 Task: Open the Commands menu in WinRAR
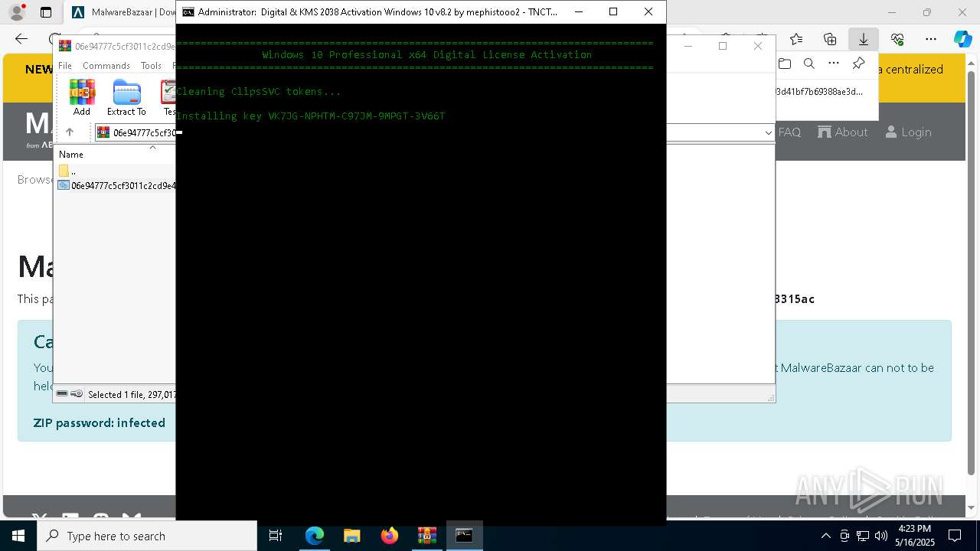[106, 66]
